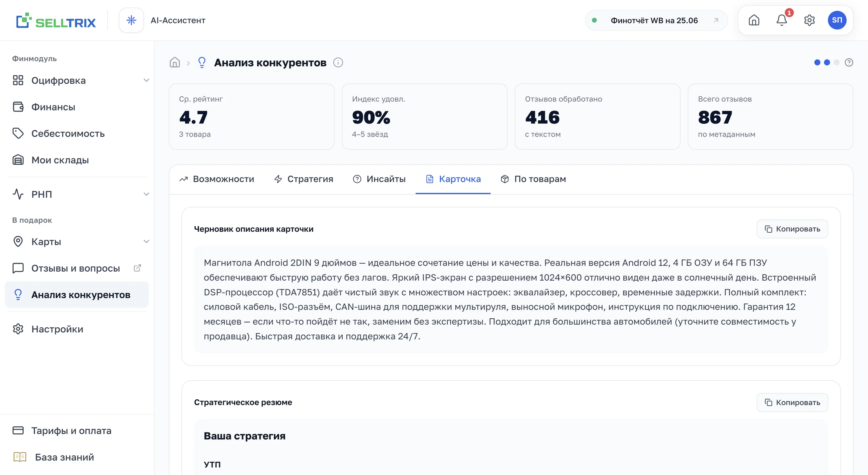This screenshot has width=868, height=475.
Task: Click the Всего отзывов 867 card
Action: [x=770, y=117]
